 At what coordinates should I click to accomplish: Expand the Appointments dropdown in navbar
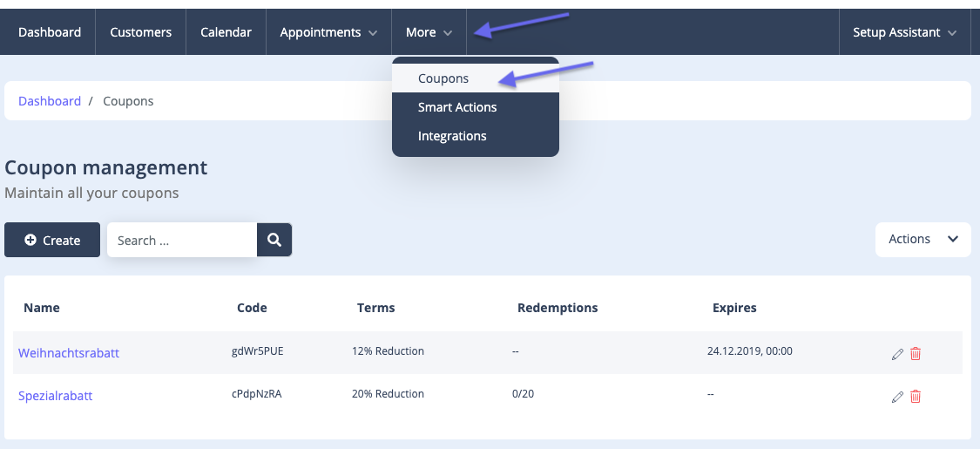pos(328,32)
